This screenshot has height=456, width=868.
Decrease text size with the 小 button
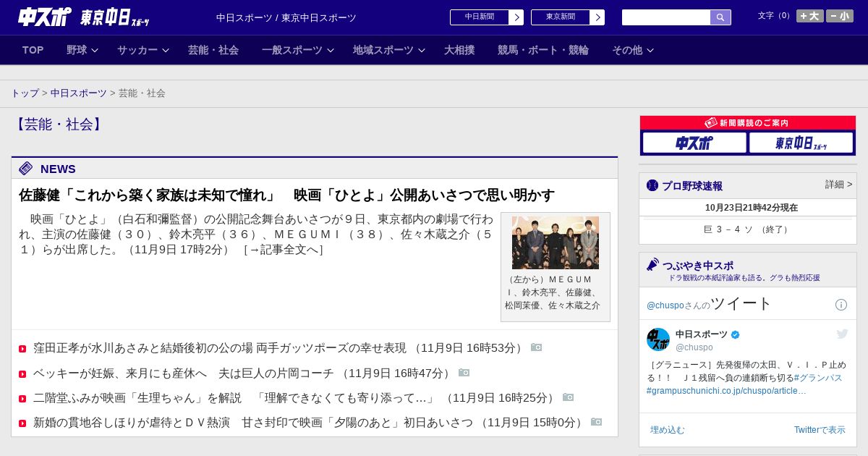[x=840, y=16]
